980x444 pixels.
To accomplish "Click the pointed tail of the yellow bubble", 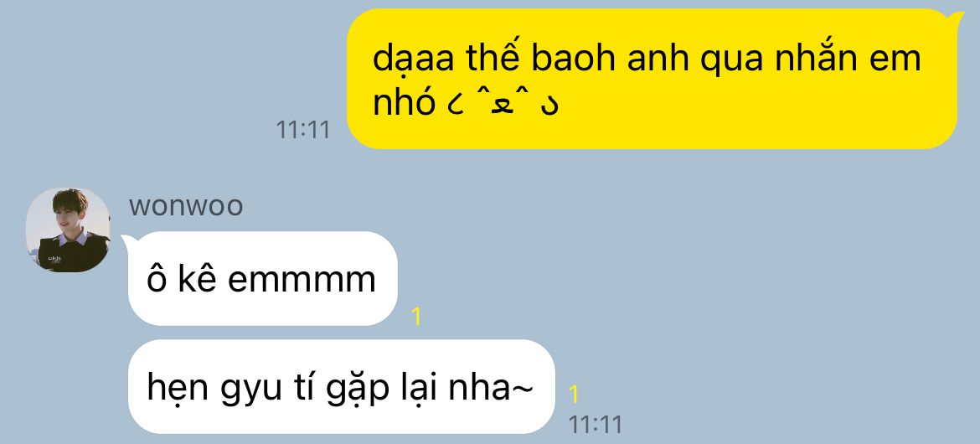I will [956, 17].
